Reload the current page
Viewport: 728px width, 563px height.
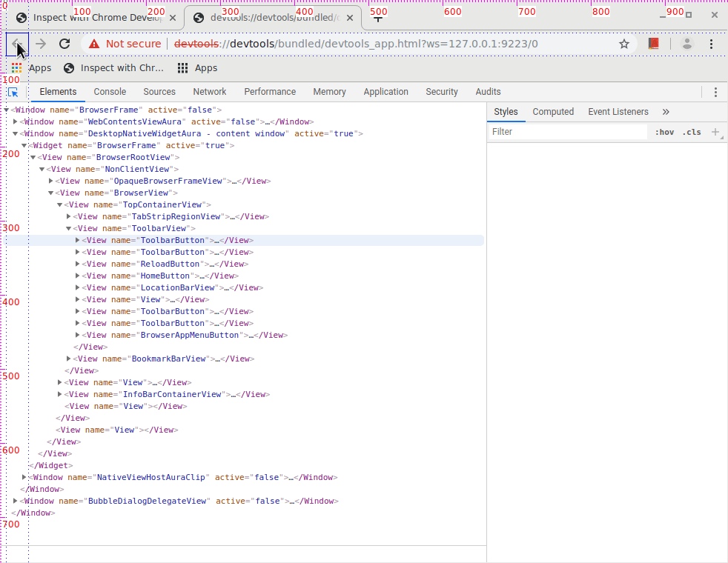pyautogui.click(x=64, y=44)
